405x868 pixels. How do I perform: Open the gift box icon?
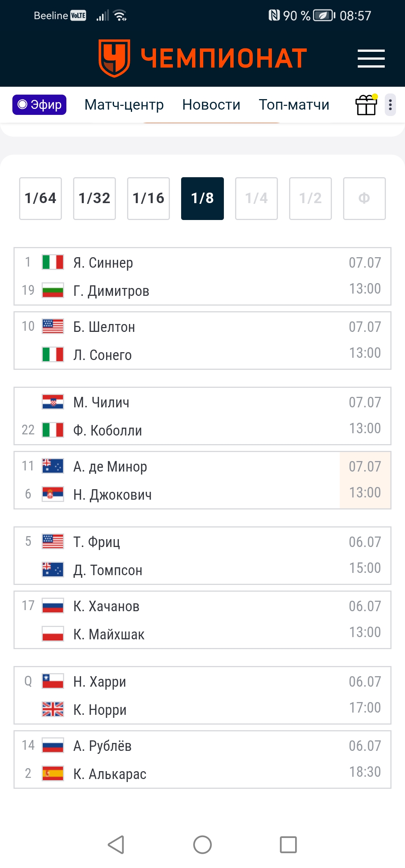(366, 105)
